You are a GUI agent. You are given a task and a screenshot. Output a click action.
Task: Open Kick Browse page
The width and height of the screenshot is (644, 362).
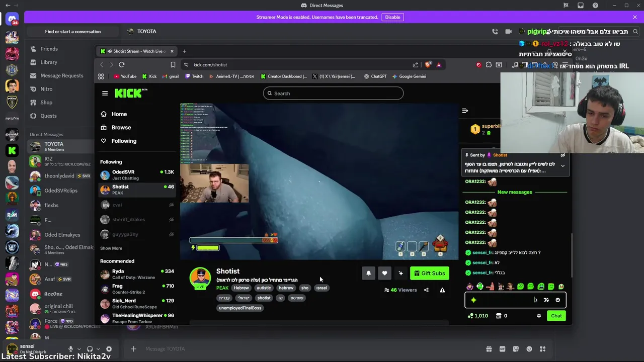pyautogui.click(x=116, y=128)
